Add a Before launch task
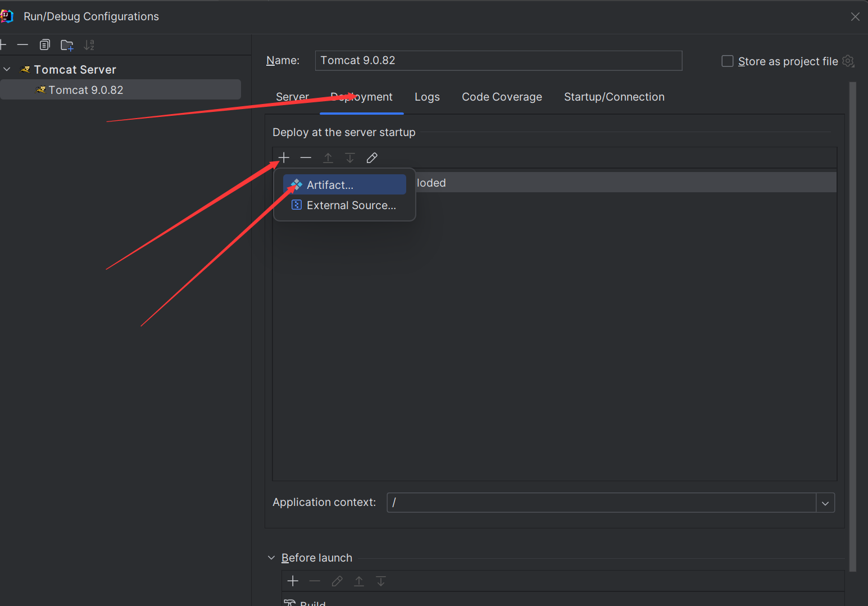 click(x=293, y=581)
